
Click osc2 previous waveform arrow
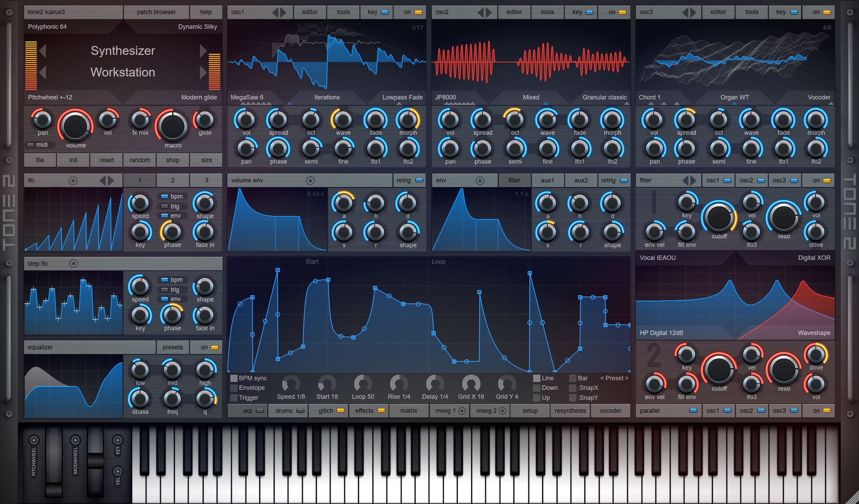pos(480,12)
